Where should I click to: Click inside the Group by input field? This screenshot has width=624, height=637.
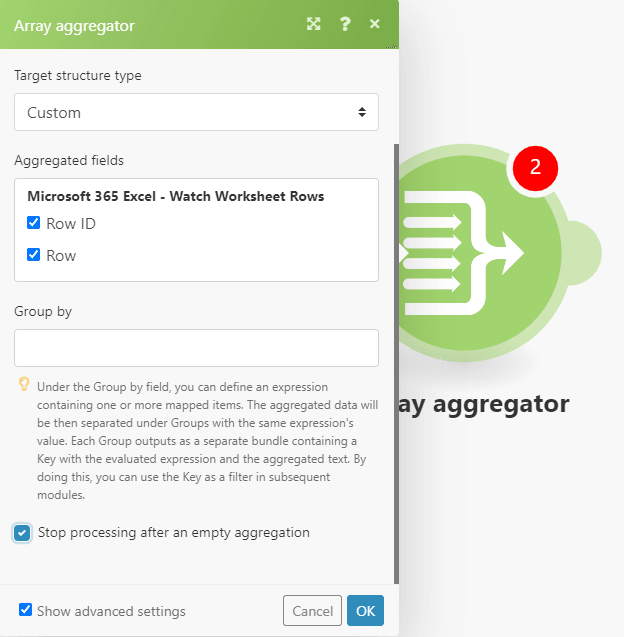click(196, 348)
